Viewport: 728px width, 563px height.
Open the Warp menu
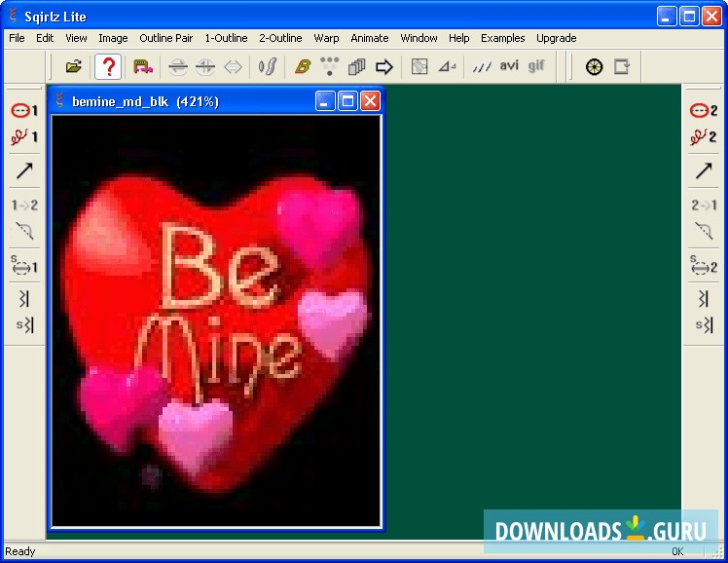pyautogui.click(x=326, y=38)
